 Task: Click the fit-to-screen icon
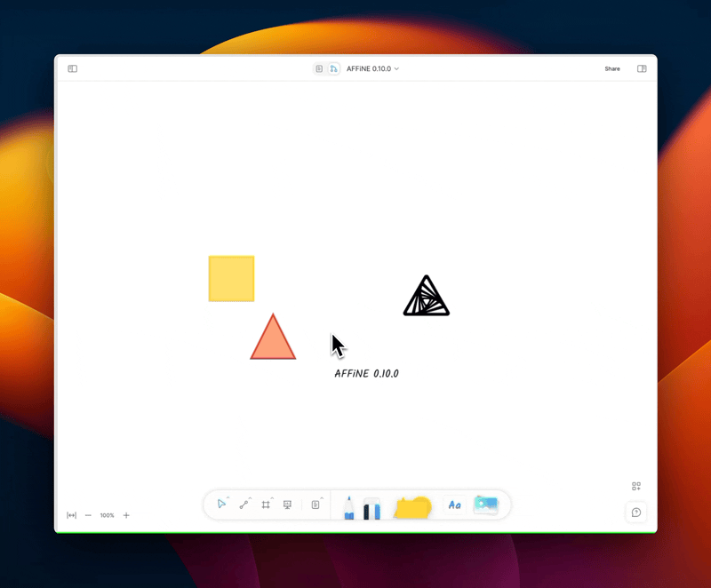click(72, 515)
